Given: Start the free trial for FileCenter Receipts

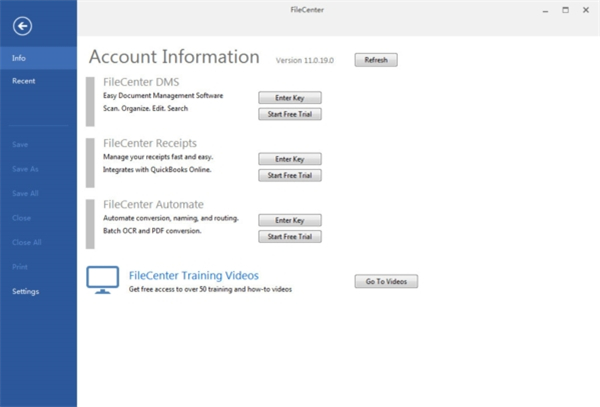Looking at the screenshot, I should [289, 175].
